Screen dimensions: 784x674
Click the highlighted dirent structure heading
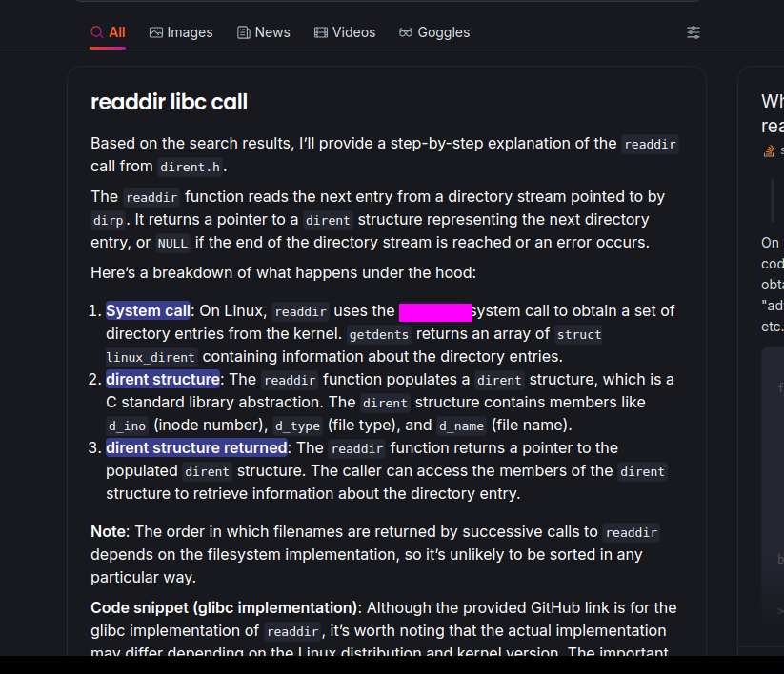pyautogui.click(x=163, y=379)
